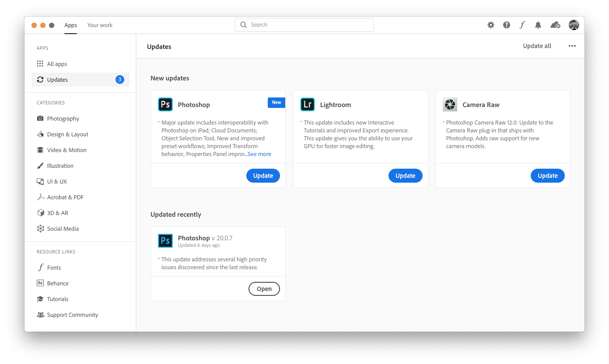Click the help question mark icon
The width and height of the screenshot is (609, 364).
pos(507,25)
